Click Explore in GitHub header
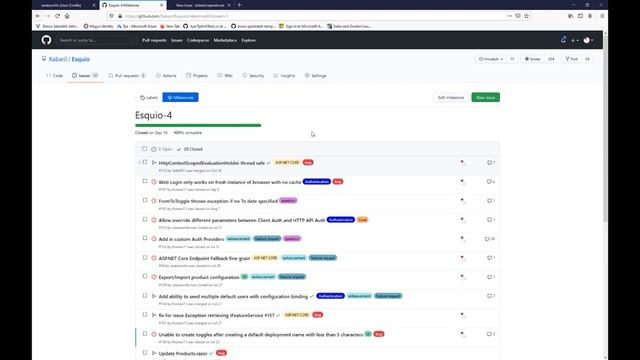640x360 pixels. pos(249,40)
